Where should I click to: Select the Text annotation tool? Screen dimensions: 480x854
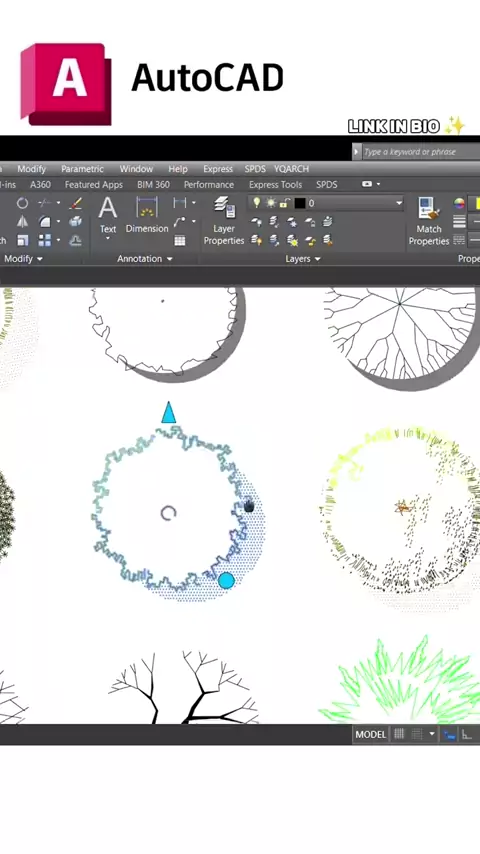click(107, 216)
